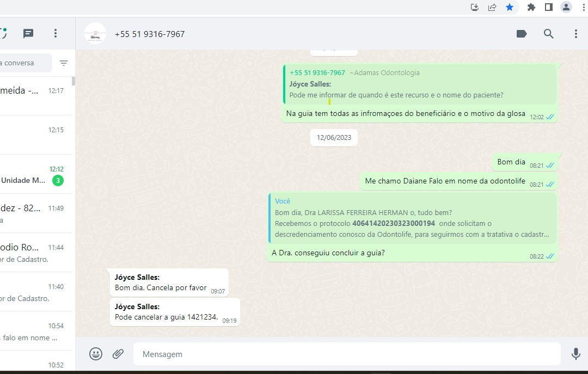The image size is (588, 374).
Task: Click the 12/06/2023 date separator
Action: pyautogui.click(x=334, y=138)
